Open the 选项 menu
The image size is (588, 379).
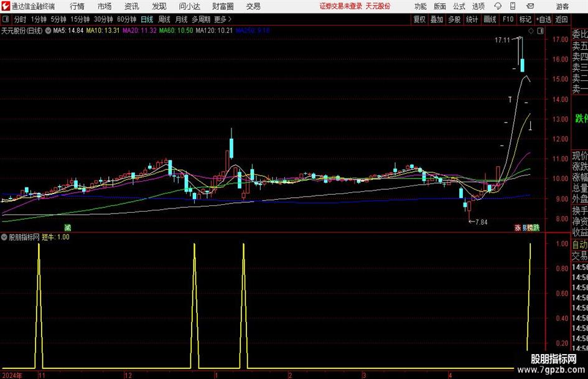pyautogui.click(x=478, y=6)
